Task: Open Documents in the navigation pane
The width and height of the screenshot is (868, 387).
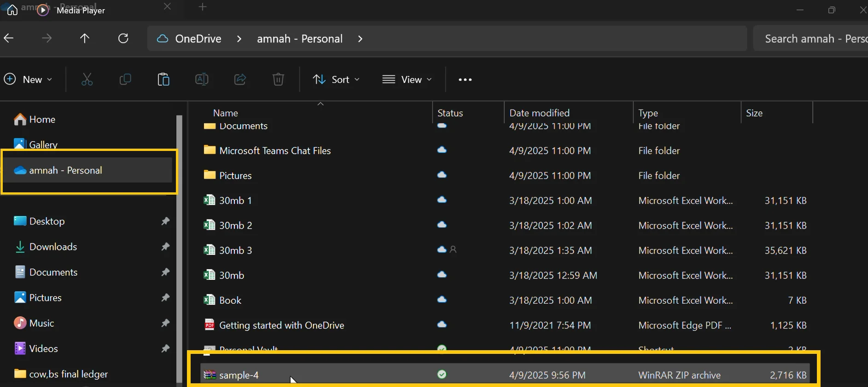Action: pyautogui.click(x=46, y=272)
